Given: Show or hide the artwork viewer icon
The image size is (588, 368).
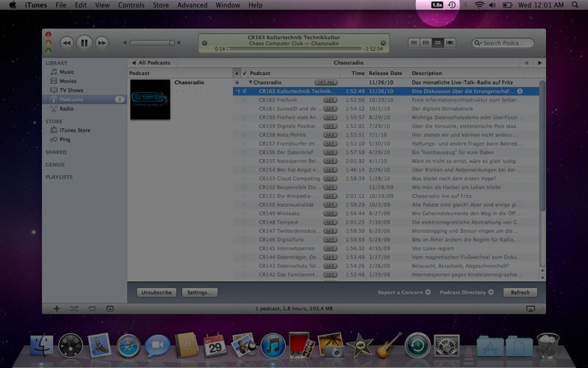Looking at the screenshot, I should click(110, 308).
